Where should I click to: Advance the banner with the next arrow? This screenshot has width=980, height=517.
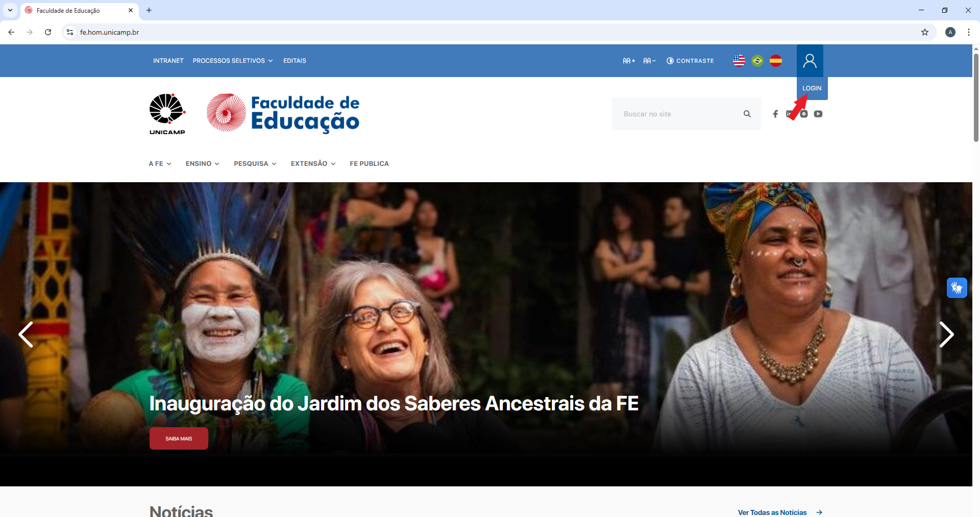coord(946,335)
